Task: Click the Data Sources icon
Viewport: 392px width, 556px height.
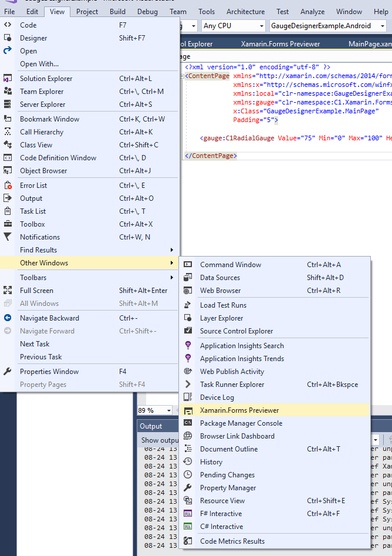Action: coord(188,277)
